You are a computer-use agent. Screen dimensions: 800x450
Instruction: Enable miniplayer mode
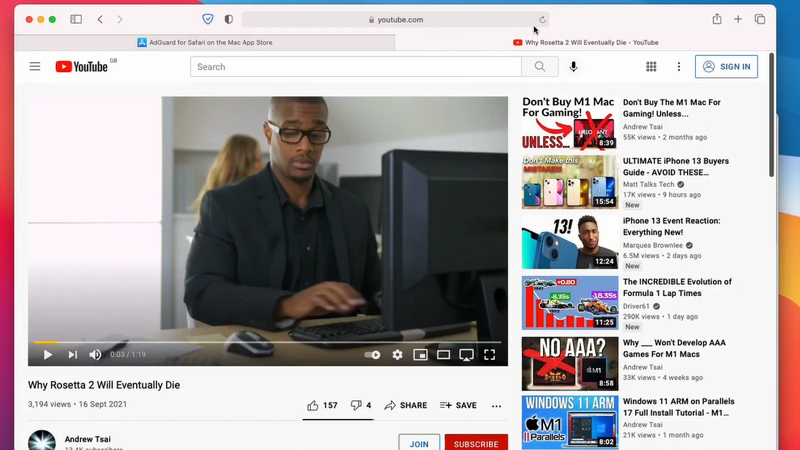[420, 355]
